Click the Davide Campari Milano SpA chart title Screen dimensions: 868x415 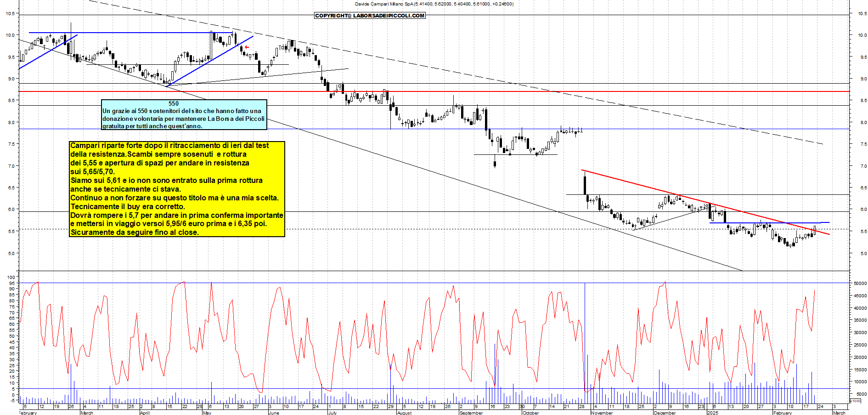(x=434, y=4)
